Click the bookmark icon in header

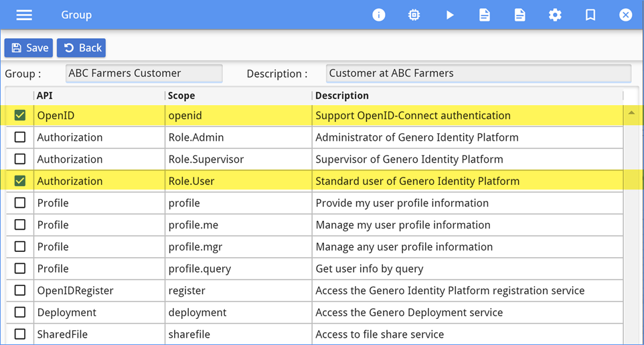tap(590, 15)
